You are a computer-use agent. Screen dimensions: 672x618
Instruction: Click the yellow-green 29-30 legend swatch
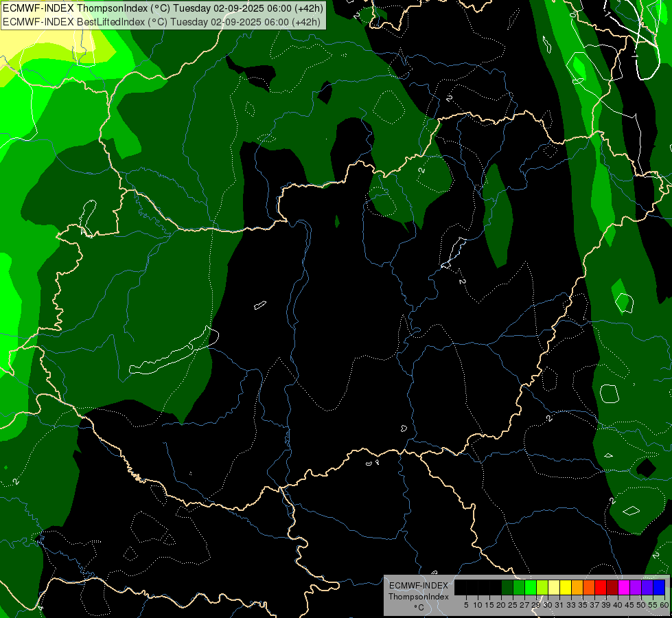542,587
